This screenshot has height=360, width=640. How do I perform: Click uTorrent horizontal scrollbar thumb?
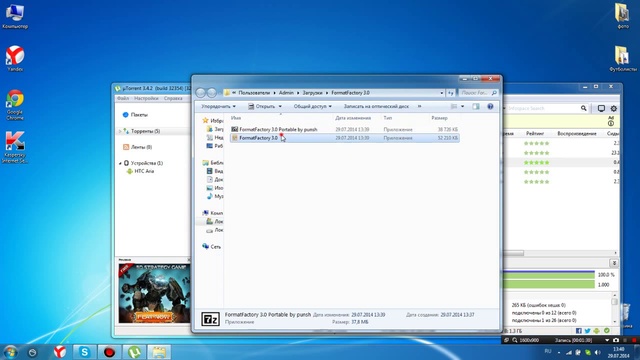[513, 253]
